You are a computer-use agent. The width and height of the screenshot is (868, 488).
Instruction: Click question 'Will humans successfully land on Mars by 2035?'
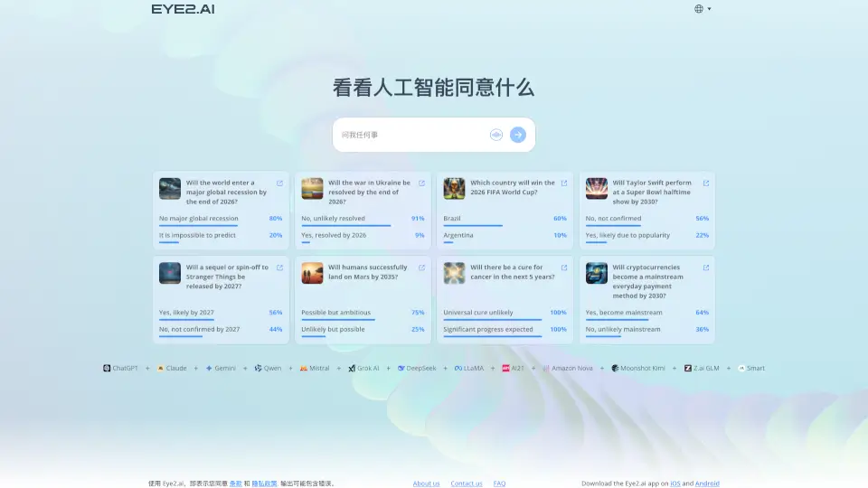tap(368, 272)
